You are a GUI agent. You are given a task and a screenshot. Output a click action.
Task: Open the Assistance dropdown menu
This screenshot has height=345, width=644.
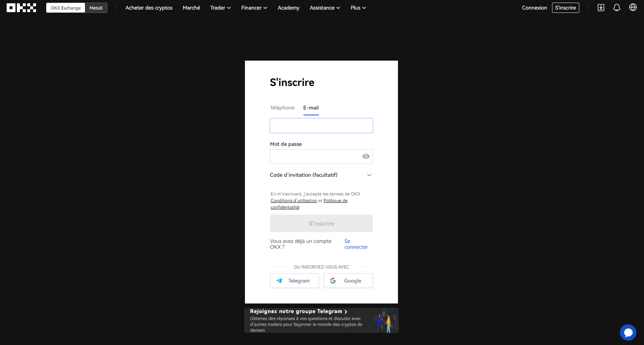325,8
